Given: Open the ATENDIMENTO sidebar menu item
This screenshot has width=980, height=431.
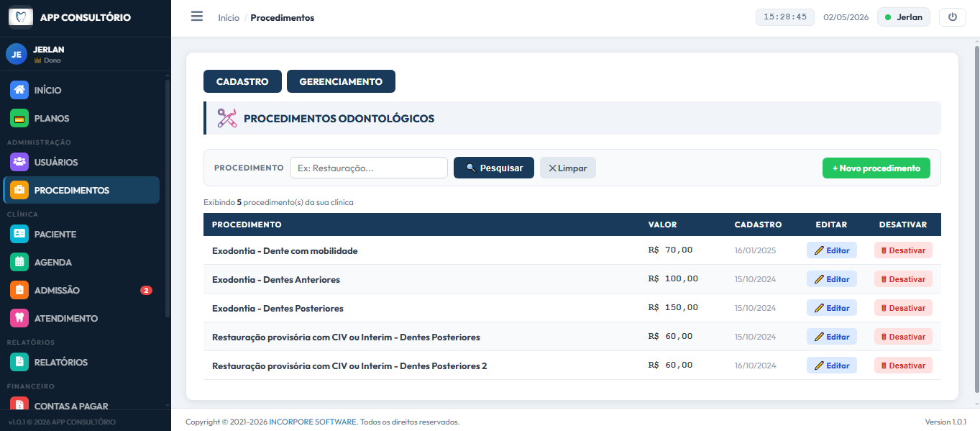Looking at the screenshot, I should [x=82, y=318].
